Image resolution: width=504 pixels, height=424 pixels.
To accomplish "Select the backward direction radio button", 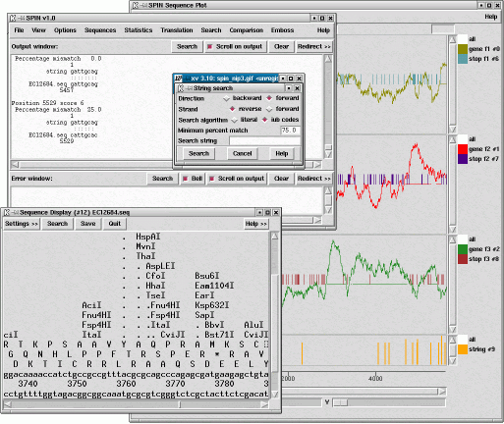I will (226, 98).
